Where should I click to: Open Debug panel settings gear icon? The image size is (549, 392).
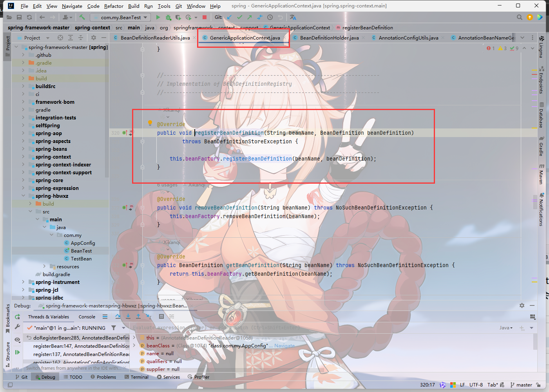pos(522,305)
